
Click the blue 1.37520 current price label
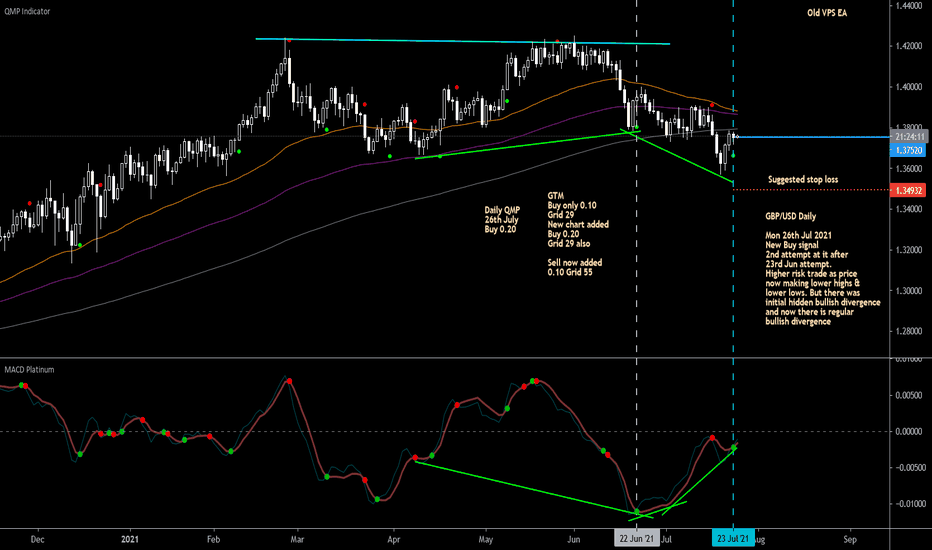[908, 150]
